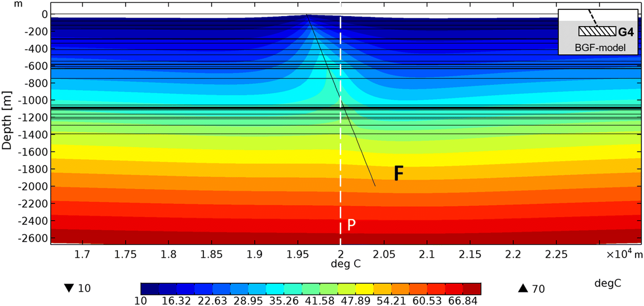Select the BGF-model text in inset
The image size is (644, 306).
coord(600,48)
